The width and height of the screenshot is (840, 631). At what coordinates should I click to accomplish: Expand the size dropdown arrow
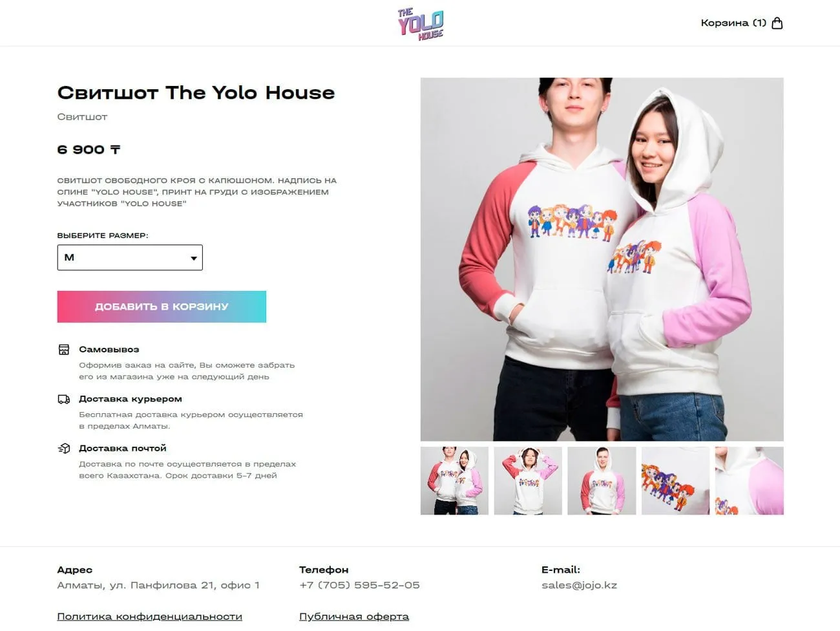pos(193,258)
